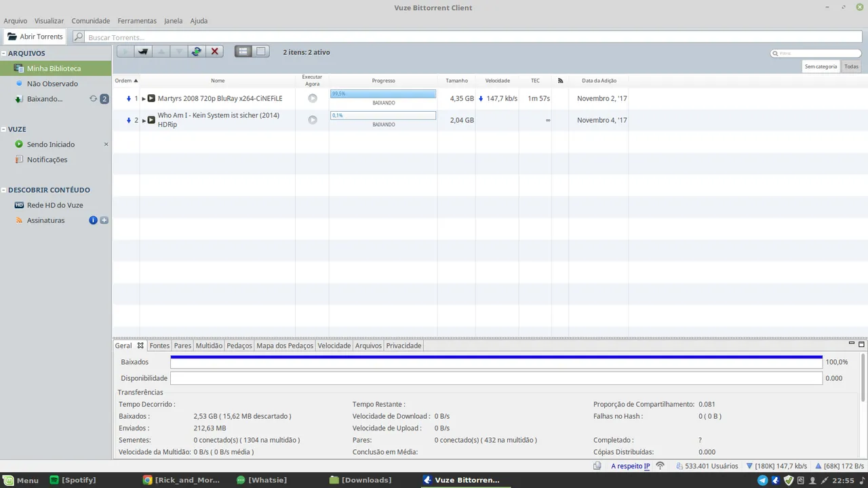Image resolution: width=868 pixels, height=488 pixels.
Task: Click the A respeito IP link
Action: pos(630,466)
